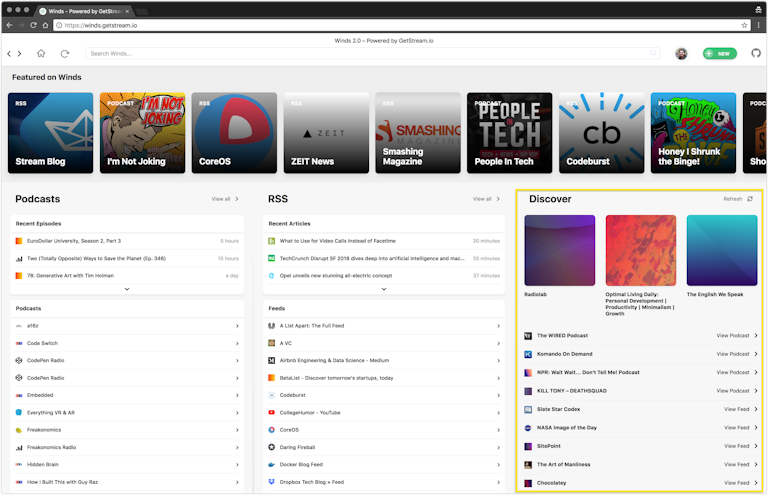The height and width of the screenshot is (495, 768).
Task: Click the green New button
Action: pos(720,53)
